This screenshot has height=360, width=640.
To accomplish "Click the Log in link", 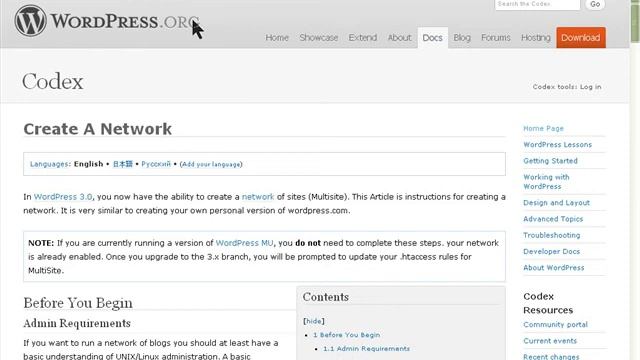I will point(590,87).
